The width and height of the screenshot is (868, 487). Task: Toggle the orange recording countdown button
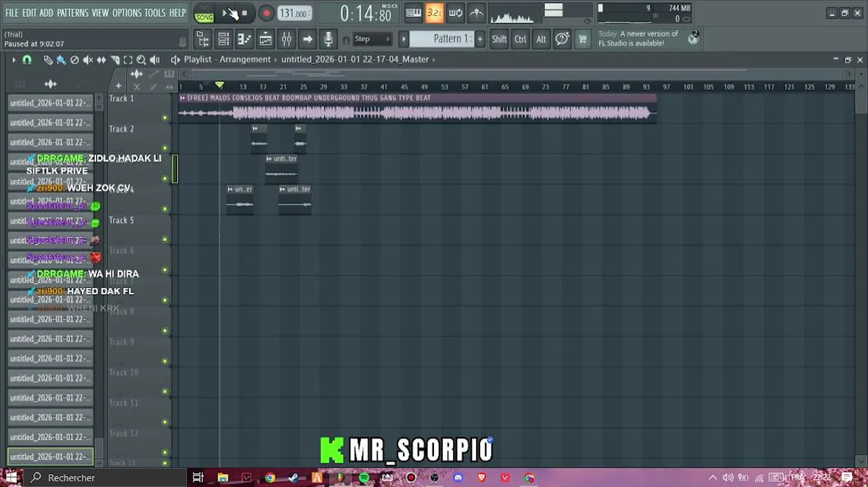tap(434, 13)
